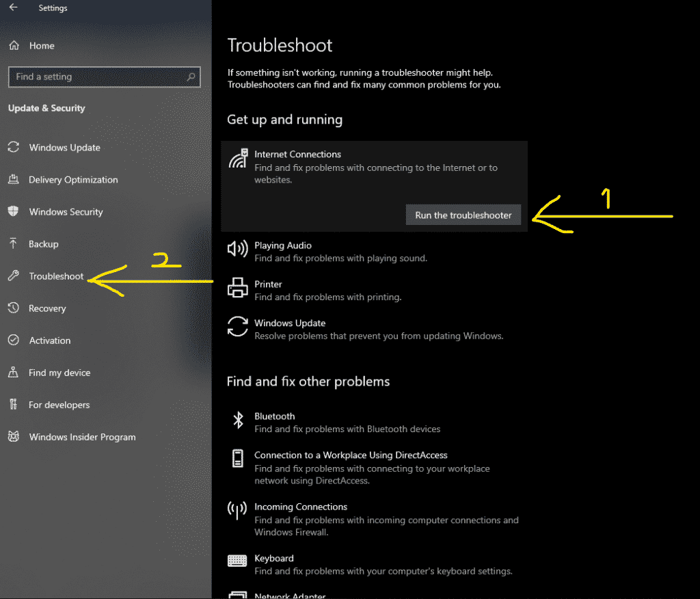The image size is (700, 599).
Task: Select Find my device in sidebar
Action: 59,373
